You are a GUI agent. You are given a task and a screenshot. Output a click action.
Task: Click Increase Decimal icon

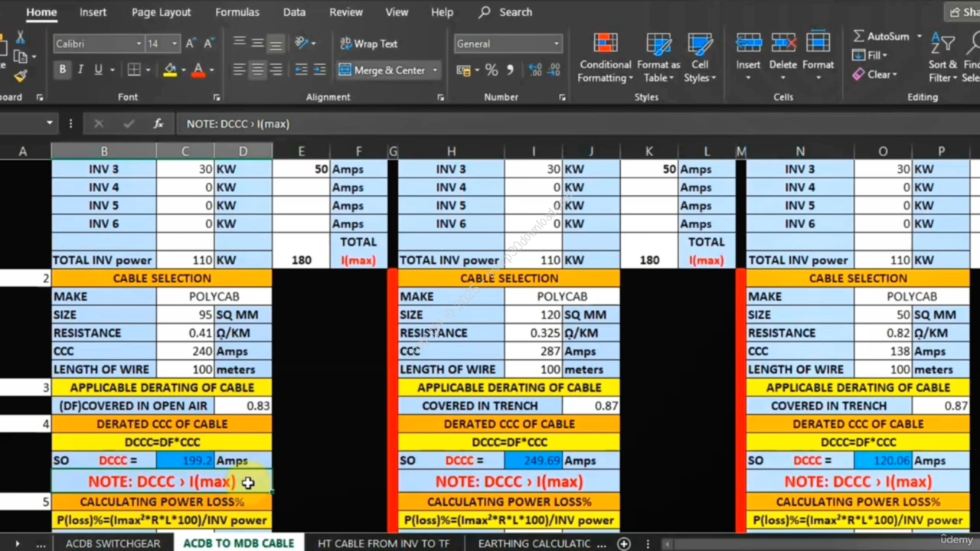534,70
